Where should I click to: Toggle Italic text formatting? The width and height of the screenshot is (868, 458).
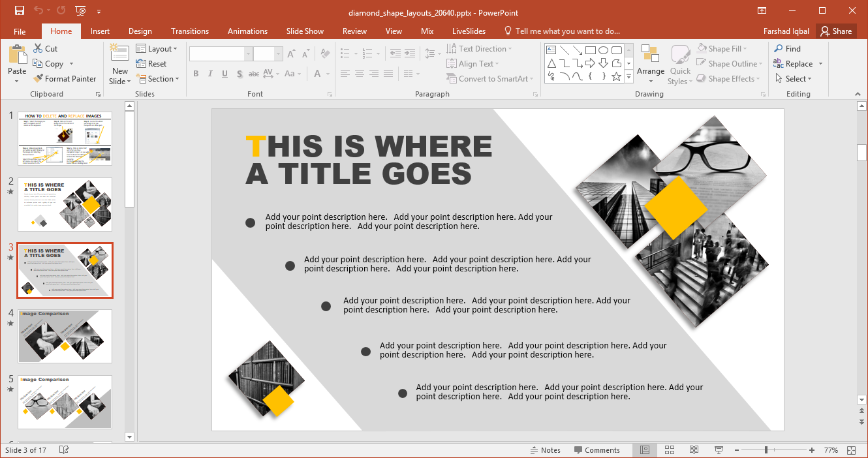pyautogui.click(x=210, y=74)
